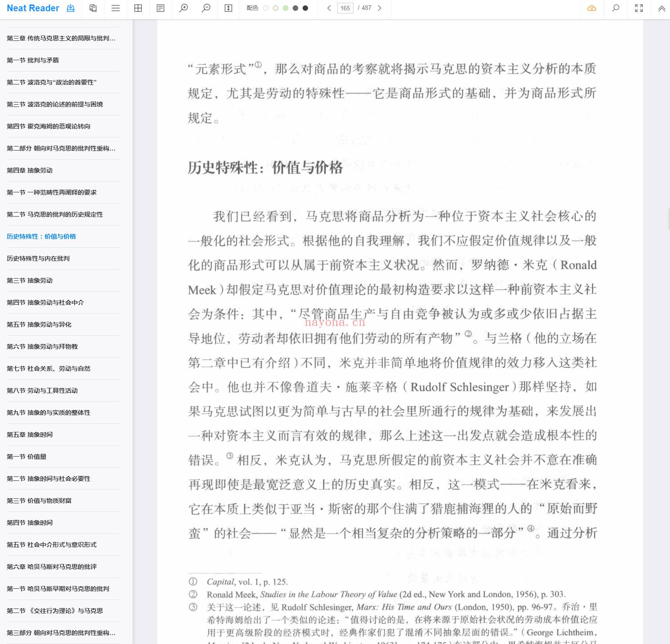Select the white color theme swatch
The width and height of the screenshot is (670, 644).
click(266, 8)
